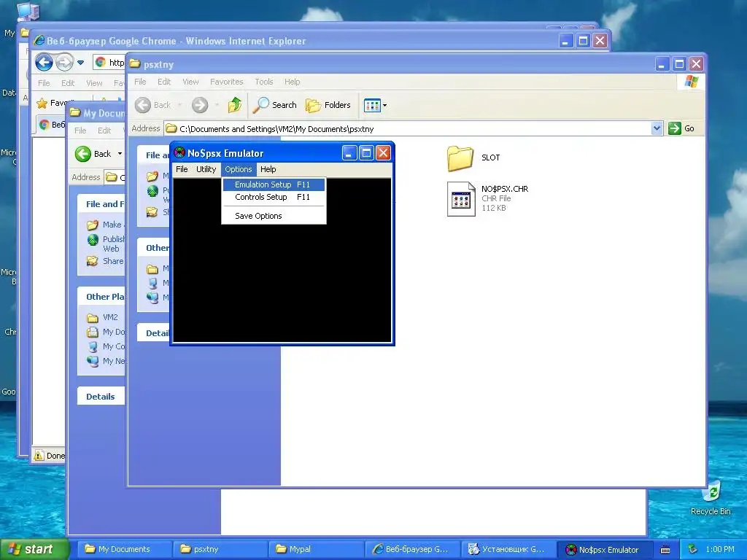The height and width of the screenshot is (560, 747).
Task: Open the psxtny Edit menu
Action: click(x=164, y=82)
